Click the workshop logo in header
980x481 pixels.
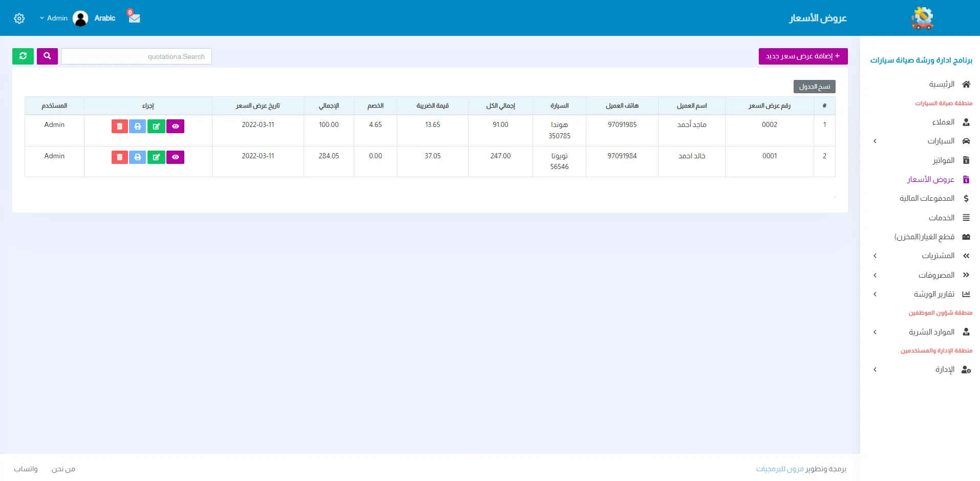(x=922, y=18)
